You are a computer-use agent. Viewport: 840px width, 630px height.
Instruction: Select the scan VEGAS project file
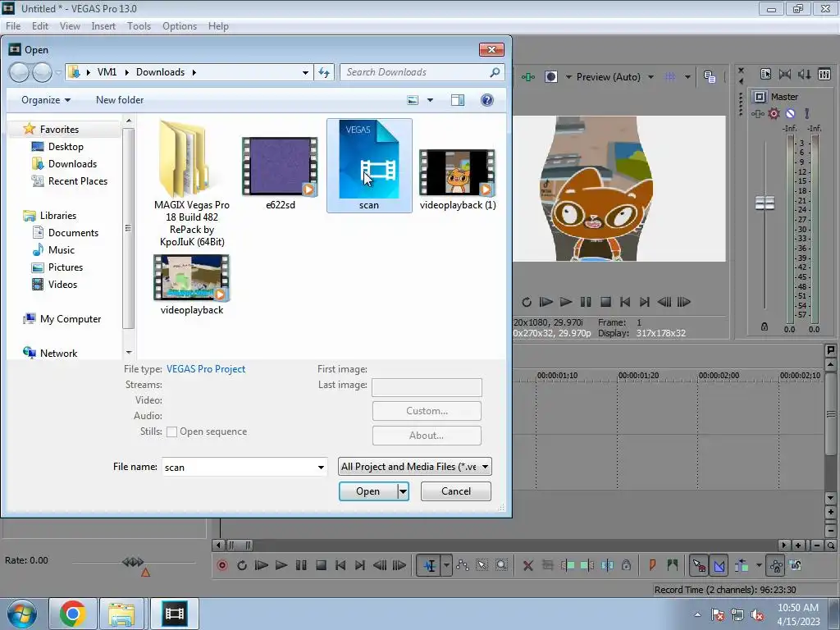click(x=369, y=165)
